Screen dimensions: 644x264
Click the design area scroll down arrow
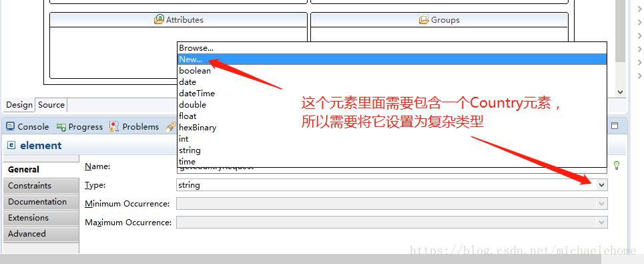tap(620, 92)
